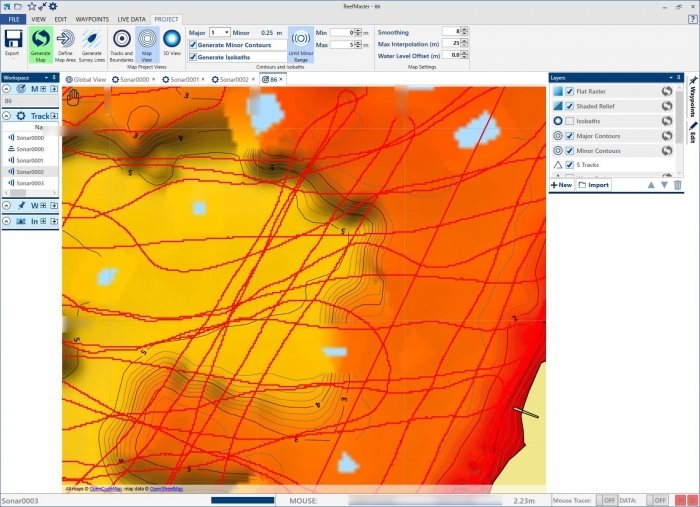This screenshot has width=700, height=507.
Task: Hide the Major Contours layer
Action: point(570,135)
